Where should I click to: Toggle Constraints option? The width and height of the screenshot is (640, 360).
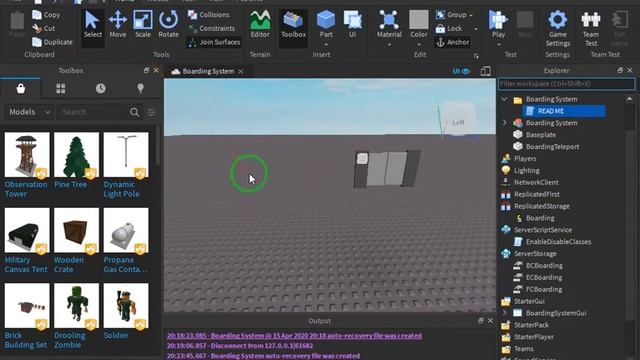pos(211,28)
